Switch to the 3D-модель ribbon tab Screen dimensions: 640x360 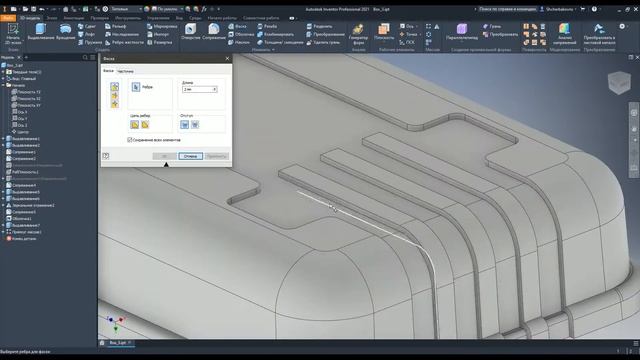(30, 18)
